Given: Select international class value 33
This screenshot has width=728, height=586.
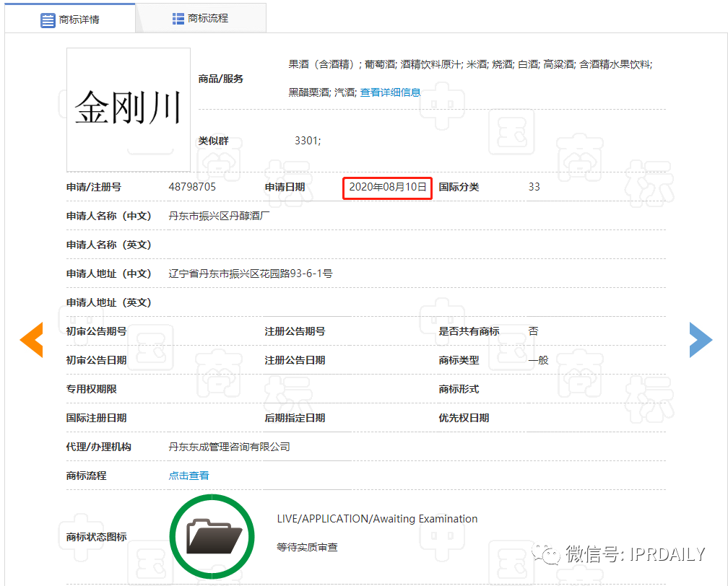Looking at the screenshot, I should (534, 187).
